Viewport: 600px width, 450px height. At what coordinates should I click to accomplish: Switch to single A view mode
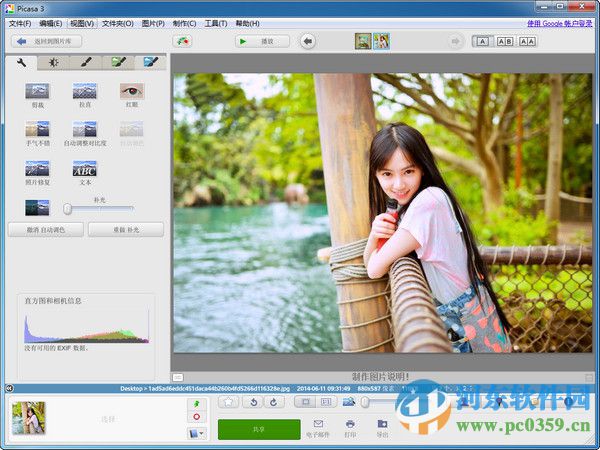483,41
